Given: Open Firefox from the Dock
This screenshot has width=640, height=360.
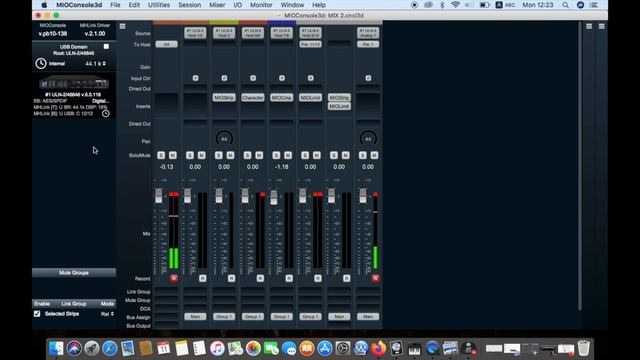Looking at the screenshot, I should tap(379, 348).
